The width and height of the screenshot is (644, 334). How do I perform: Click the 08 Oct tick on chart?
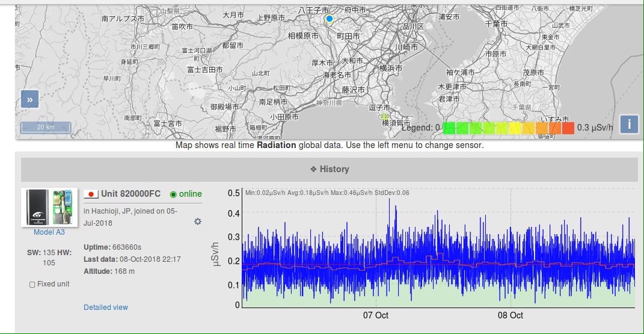pos(511,315)
